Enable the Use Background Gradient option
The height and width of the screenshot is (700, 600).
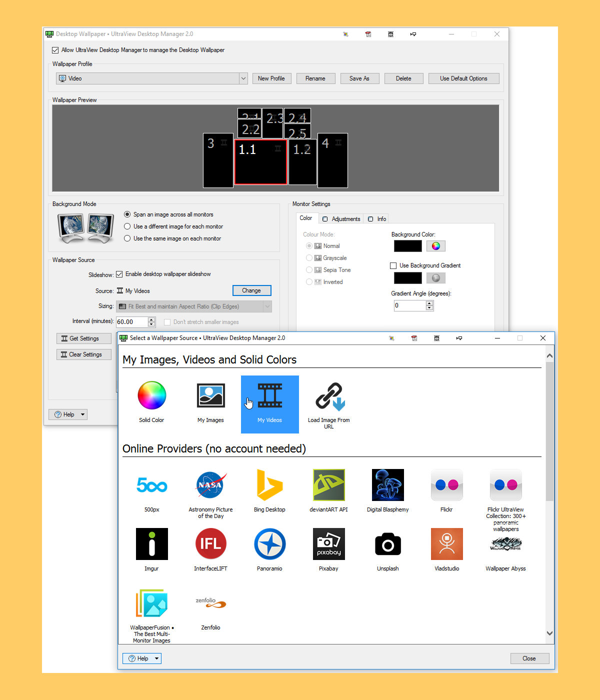[x=393, y=265]
